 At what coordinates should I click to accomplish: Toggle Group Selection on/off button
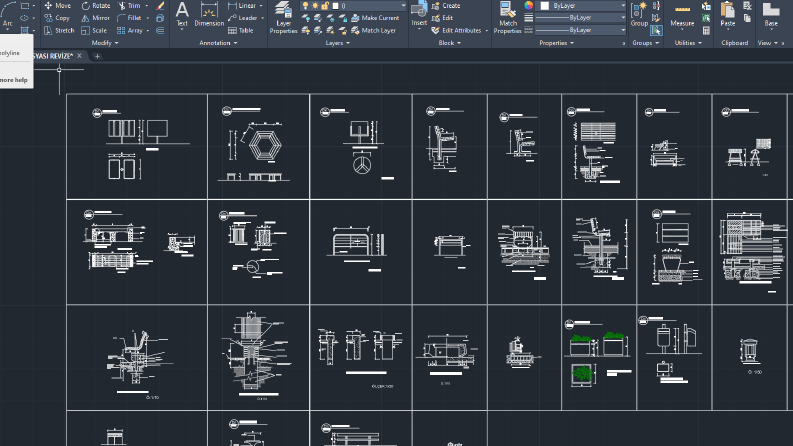[656, 30]
